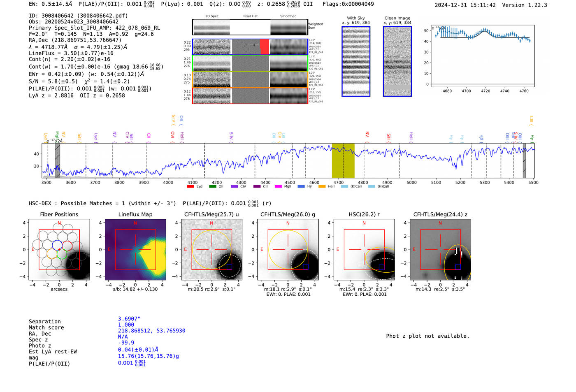Click the Obs: 20200524v023_3008406642 line
Image resolution: width=576 pixels, height=392 pixels.
[x=74, y=22]
